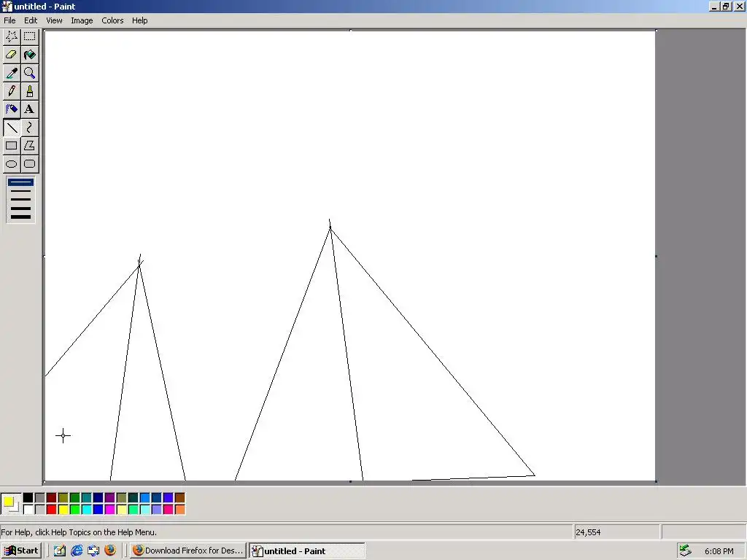The image size is (747, 560).
Task: Click the untitled - Paint taskbar button
Action: tap(307, 551)
